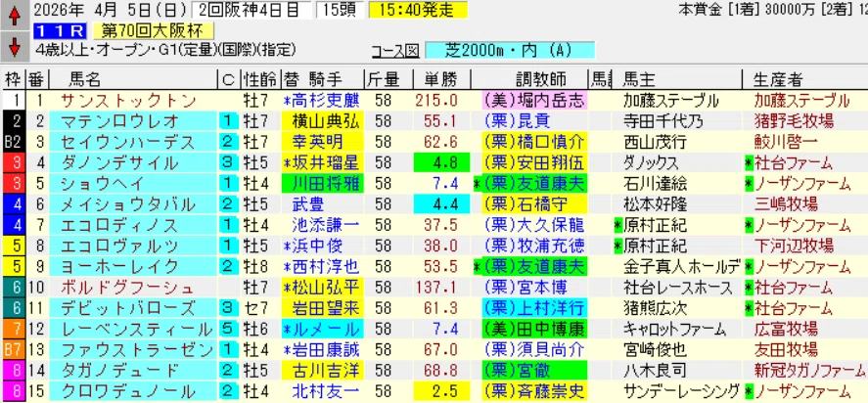Screen dimensions: 868x403
Task: Select horse デビットバローズ
Action: [x=128, y=309]
